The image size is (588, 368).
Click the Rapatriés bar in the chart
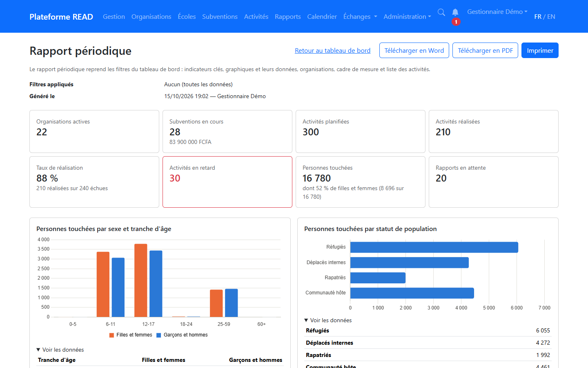(378, 278)
